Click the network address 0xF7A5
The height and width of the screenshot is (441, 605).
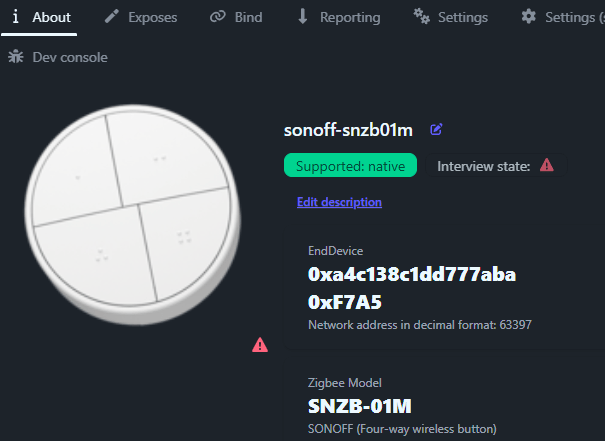(345, 302)
